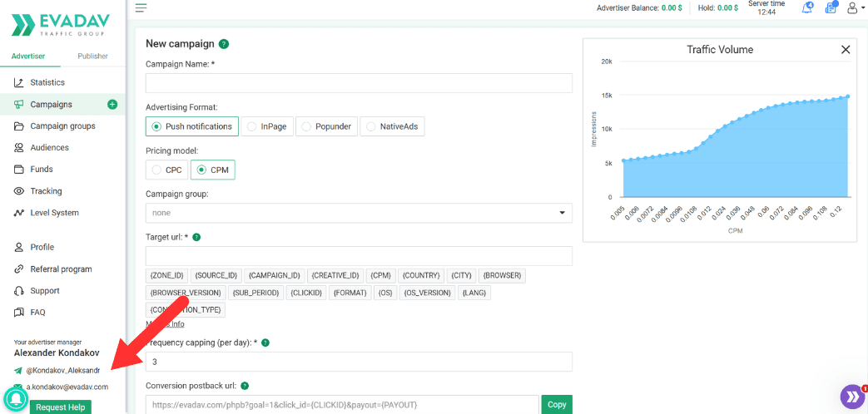Viewport: 868px width, 414px height.
Task: Click the Telegram icon for manager contact
Action: click(18, 370)
